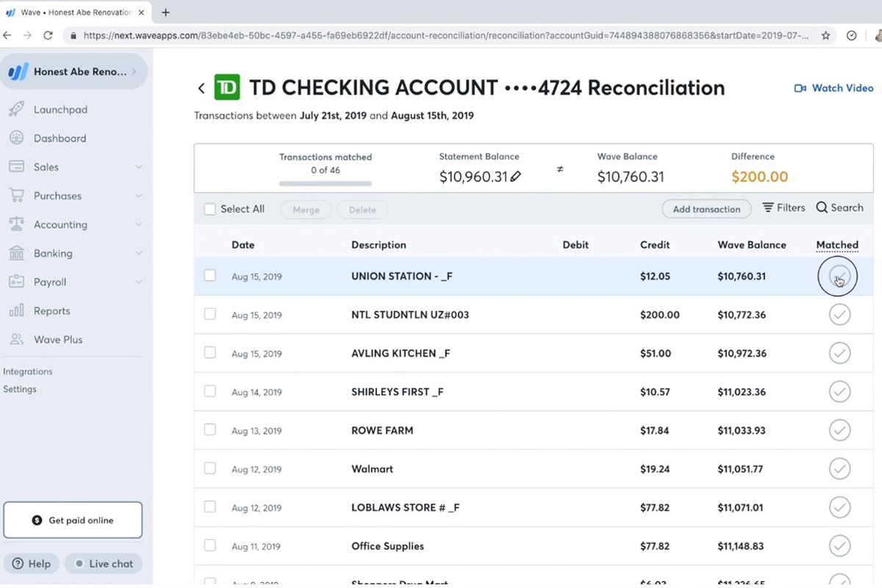Open Live chat support
The width and height of the screenshot is (882, 588).
(103, 563)
